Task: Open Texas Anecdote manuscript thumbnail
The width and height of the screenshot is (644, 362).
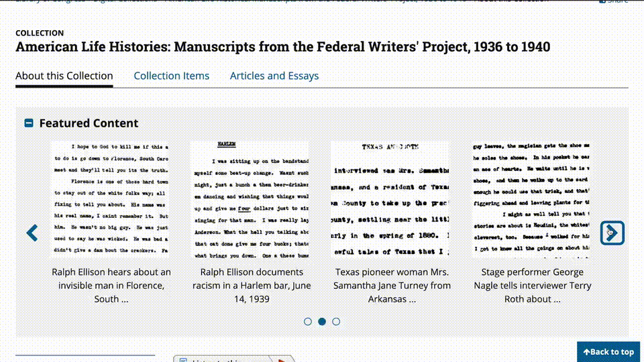Action: click(x=391, y=200)
